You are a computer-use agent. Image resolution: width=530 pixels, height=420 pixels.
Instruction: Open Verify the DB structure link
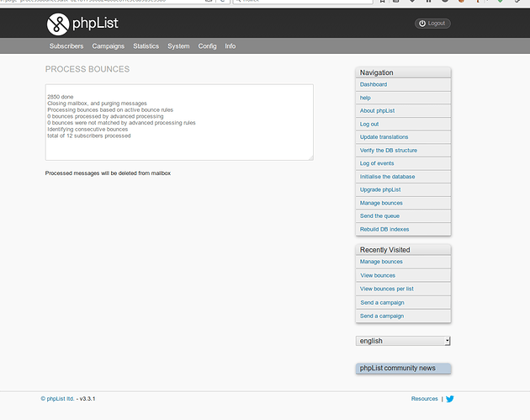click(389, 151)
